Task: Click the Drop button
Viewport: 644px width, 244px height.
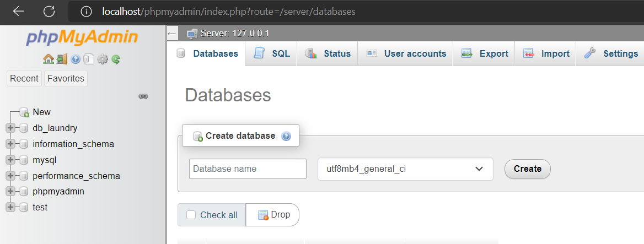Action: point(273,215)
